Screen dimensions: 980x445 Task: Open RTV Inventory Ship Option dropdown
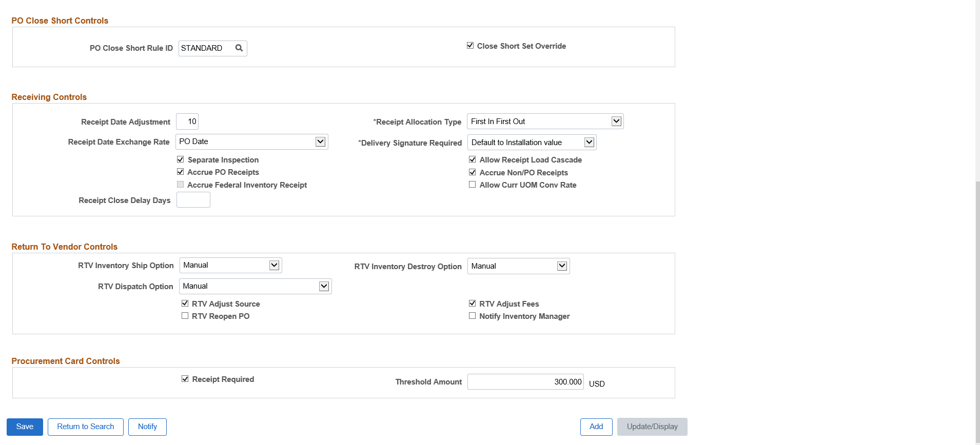tap(230, 265)
